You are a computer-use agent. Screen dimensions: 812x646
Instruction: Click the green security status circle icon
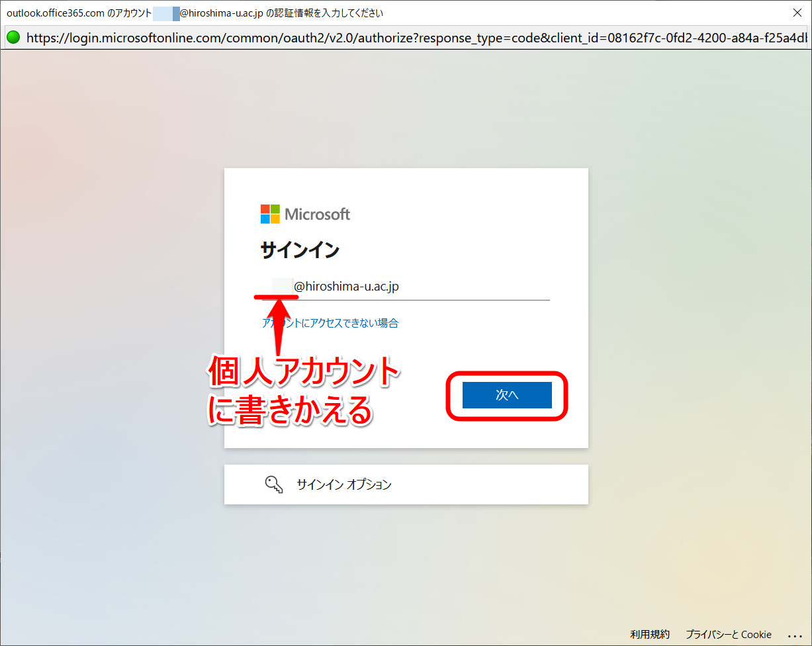[x=13, y=38]
